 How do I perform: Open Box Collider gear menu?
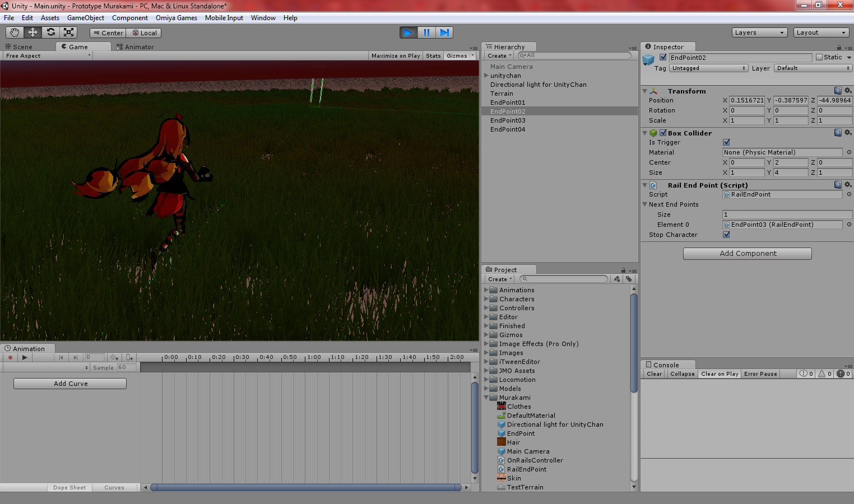848,133
